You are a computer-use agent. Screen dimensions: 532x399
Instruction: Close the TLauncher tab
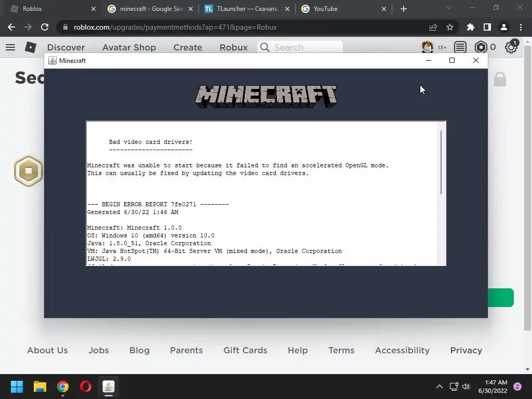point(287,9)
